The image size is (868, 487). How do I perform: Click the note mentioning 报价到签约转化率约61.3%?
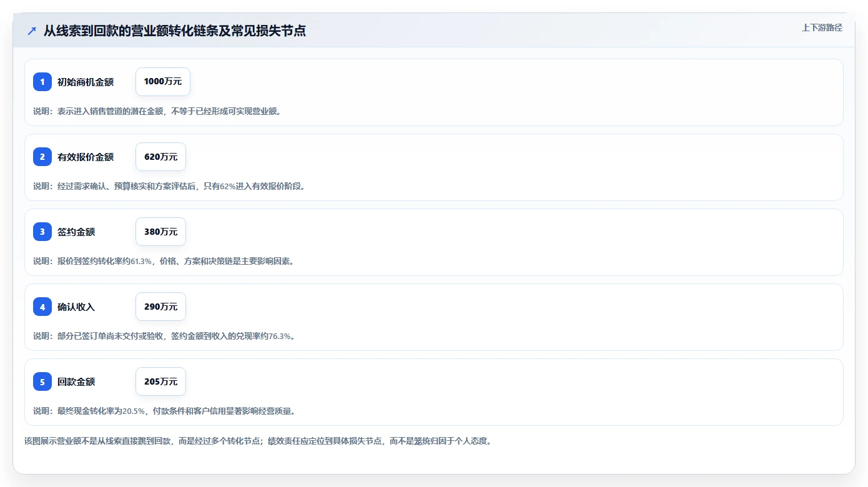(x=164, y=261)
